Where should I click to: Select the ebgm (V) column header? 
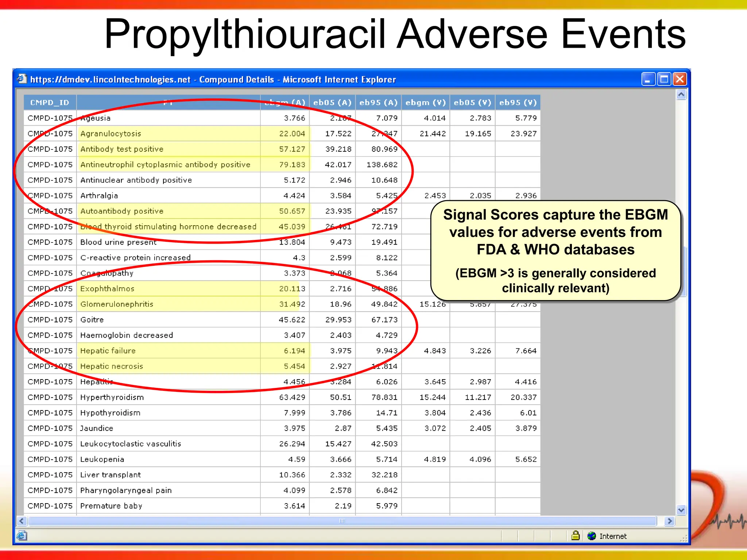coord(425,102)
